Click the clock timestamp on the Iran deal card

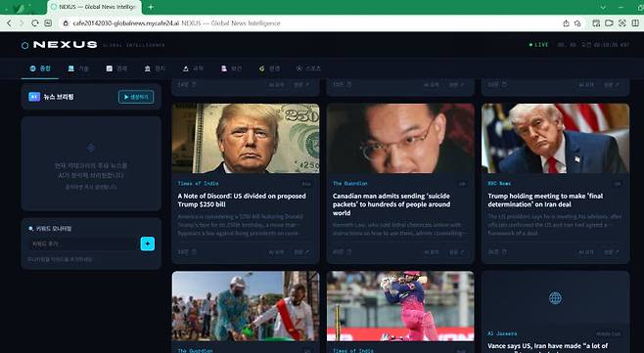497,252
